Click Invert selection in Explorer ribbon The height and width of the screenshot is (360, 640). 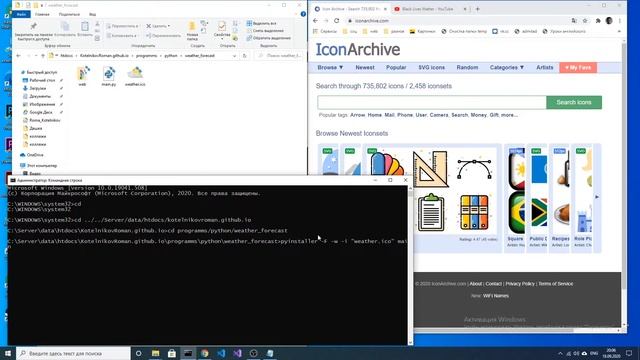pyautogui.click(x=269, y=38)
